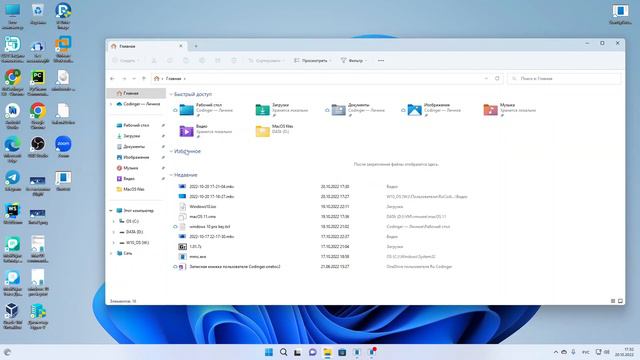
Task: Select the Telegram desktop icon
Action: tap(13, 181)
